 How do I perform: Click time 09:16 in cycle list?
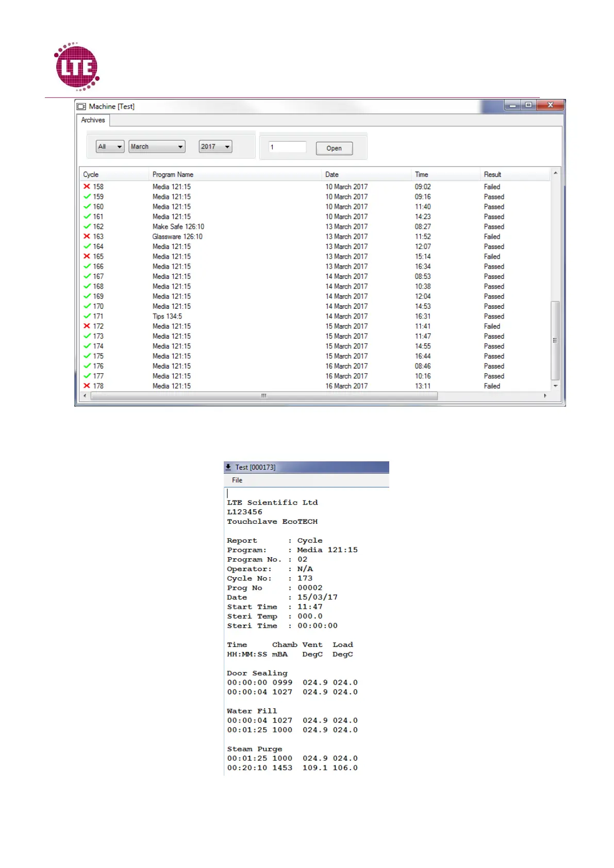click(423, 196)
